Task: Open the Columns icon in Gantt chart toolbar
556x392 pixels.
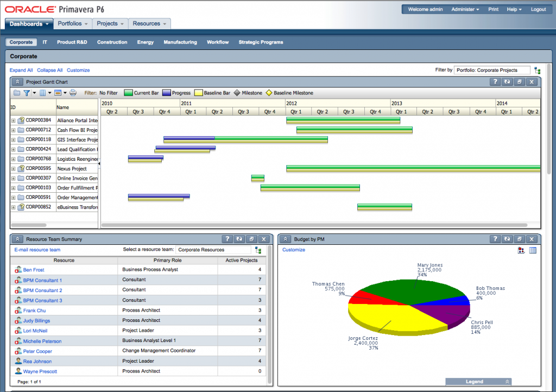Action: tap(43, 93)
